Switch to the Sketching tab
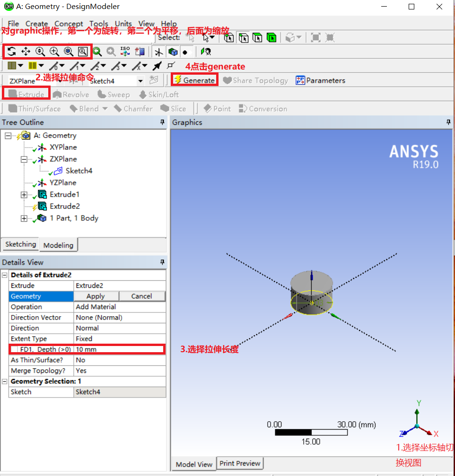Screen dimensions: 455x476 tap(21, 244)
